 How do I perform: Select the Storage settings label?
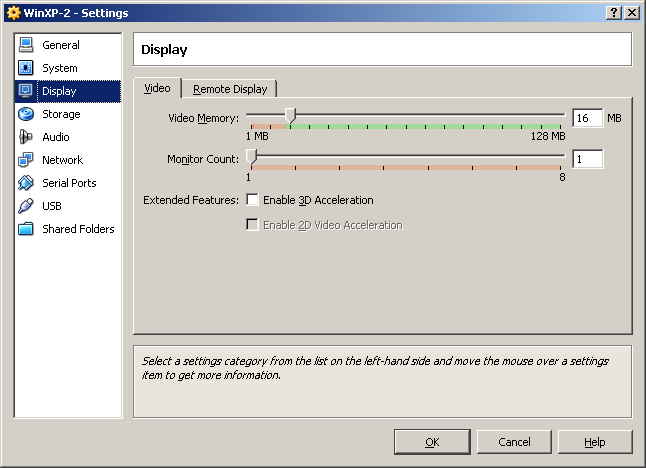pos(61,114)
